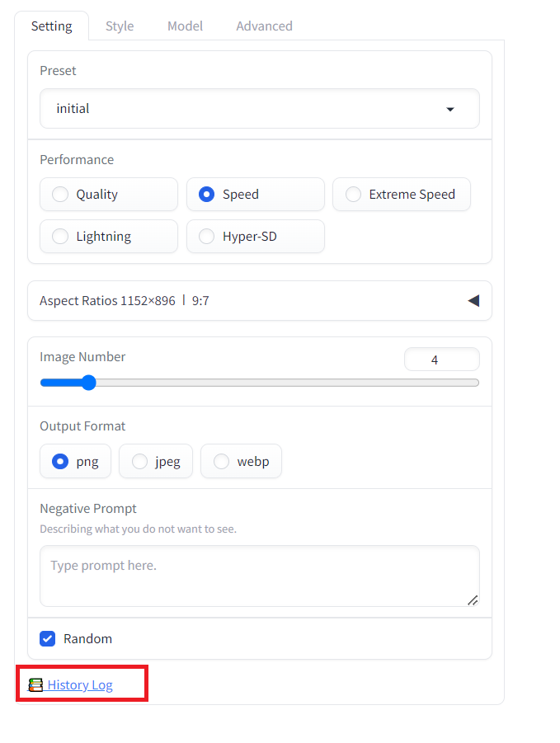Select webp output format
The width and height of the screenshot is (560, 743).
pos(241,461)
